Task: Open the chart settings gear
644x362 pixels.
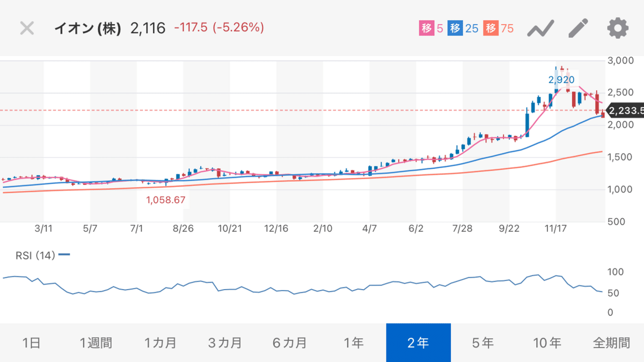Action: (617, 29)
